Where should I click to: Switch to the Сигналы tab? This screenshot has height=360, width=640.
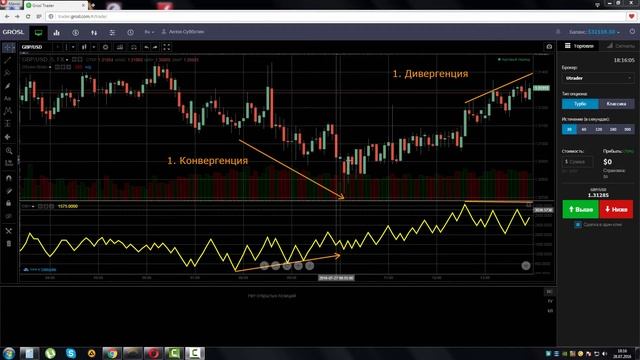[x=620, y=46]
